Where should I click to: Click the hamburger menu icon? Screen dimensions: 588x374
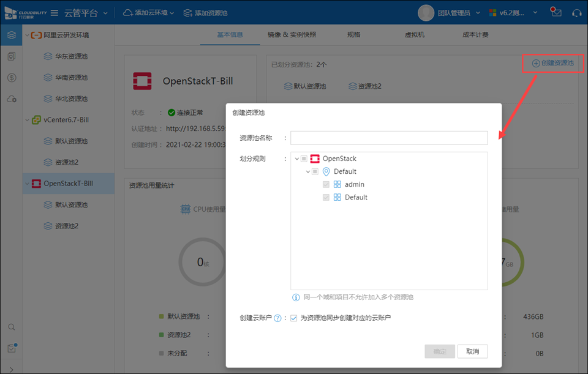(55, 13)
